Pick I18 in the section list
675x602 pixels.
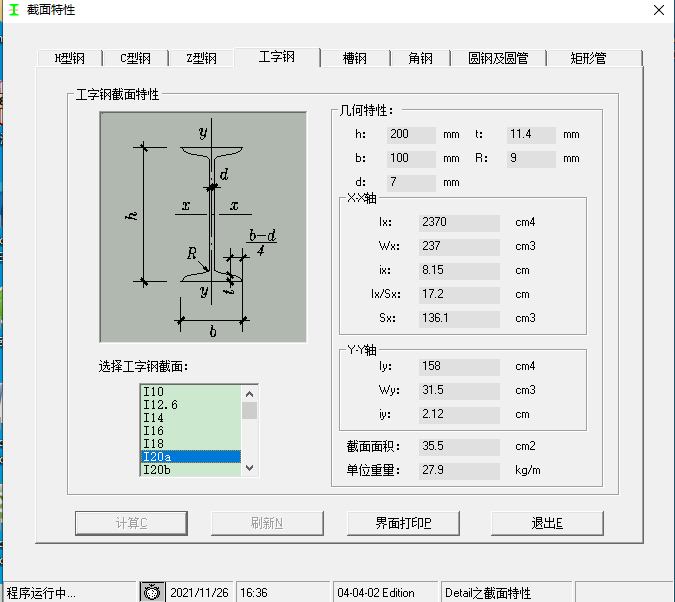[191, 443]
